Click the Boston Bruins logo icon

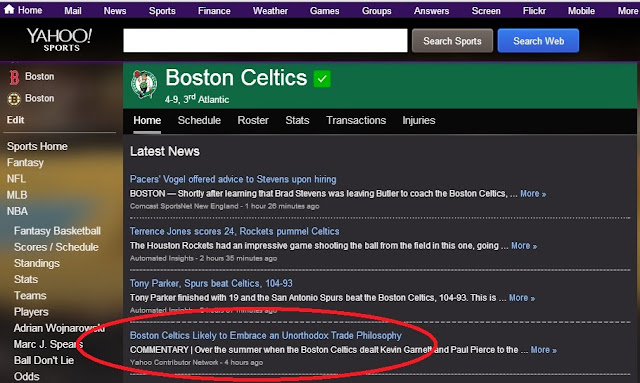coord(14,99)
